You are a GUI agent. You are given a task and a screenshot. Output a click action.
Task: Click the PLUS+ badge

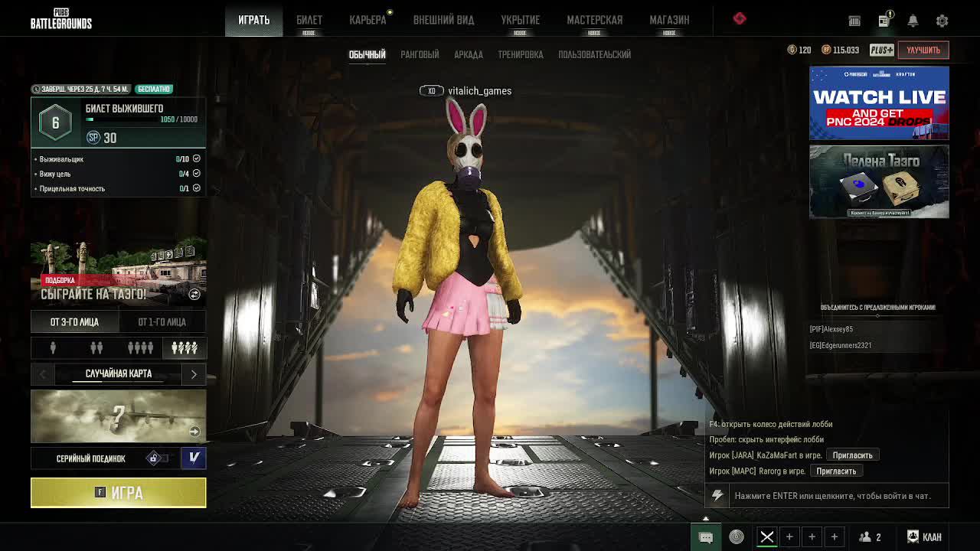[x=881, y=50]
